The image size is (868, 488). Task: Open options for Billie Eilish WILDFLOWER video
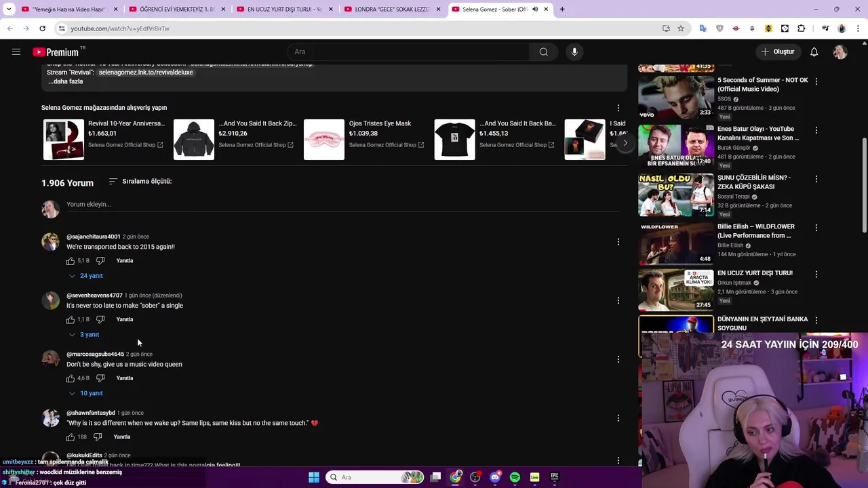(816, 227)
